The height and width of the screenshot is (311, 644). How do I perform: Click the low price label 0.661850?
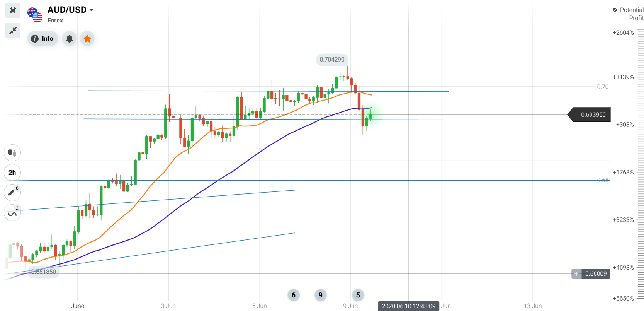point(44,272)
